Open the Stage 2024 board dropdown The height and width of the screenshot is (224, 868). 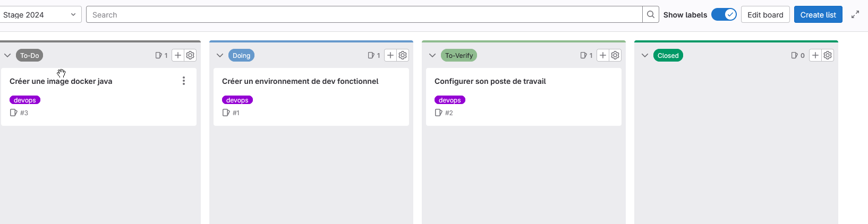(x=40, y=15)
